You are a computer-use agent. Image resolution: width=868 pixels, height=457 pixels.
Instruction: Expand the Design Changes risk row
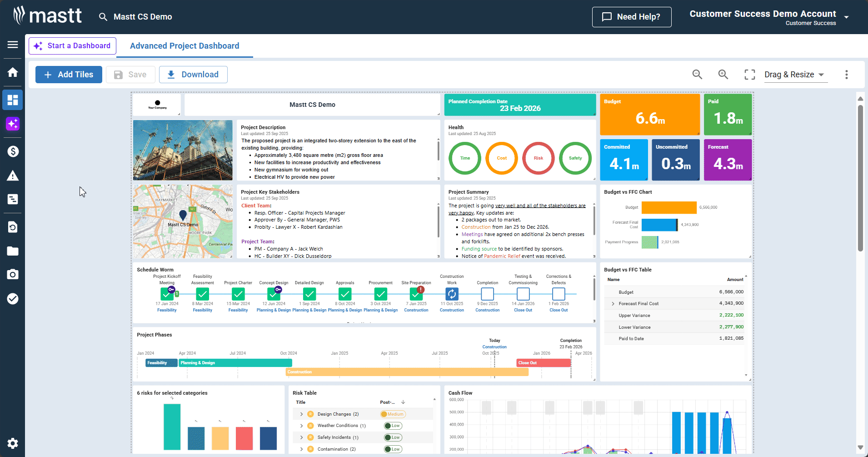point(301,414)
